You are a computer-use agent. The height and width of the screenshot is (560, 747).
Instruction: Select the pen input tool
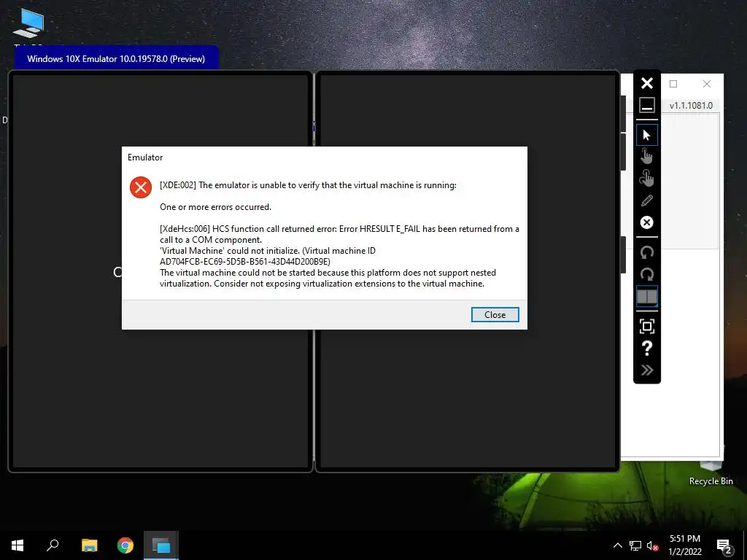tap(646, 201)
